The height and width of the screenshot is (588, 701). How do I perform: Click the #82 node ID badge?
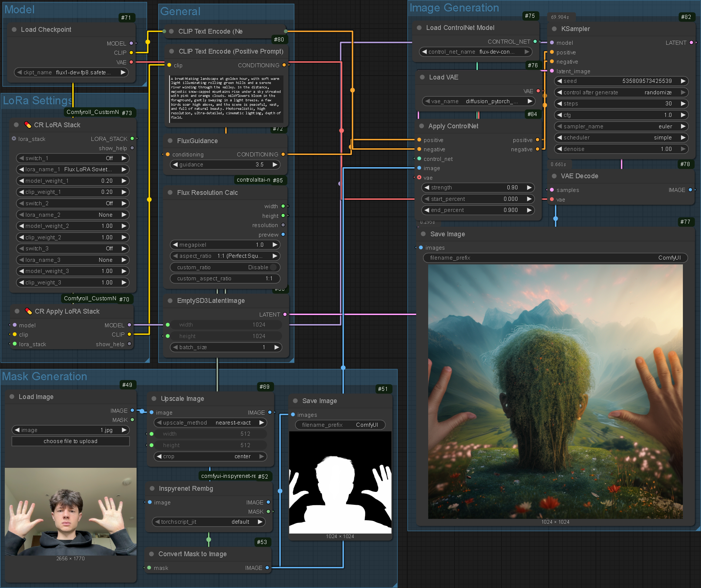point(686,17)
